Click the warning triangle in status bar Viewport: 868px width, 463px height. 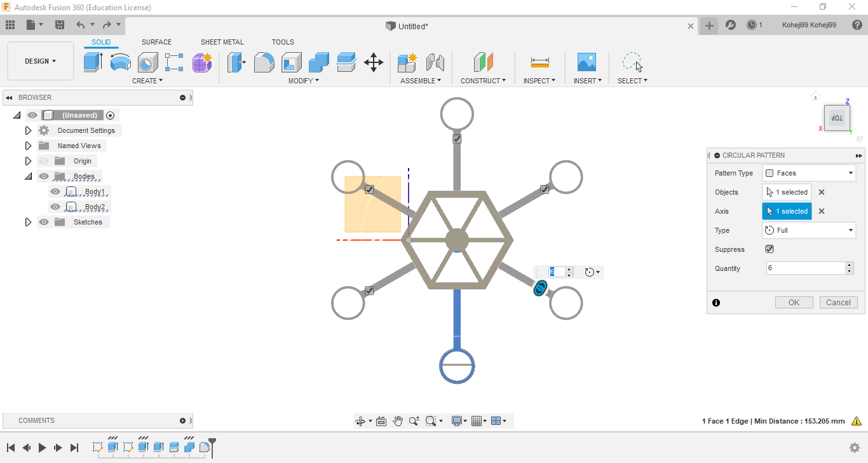coord(857,421)
